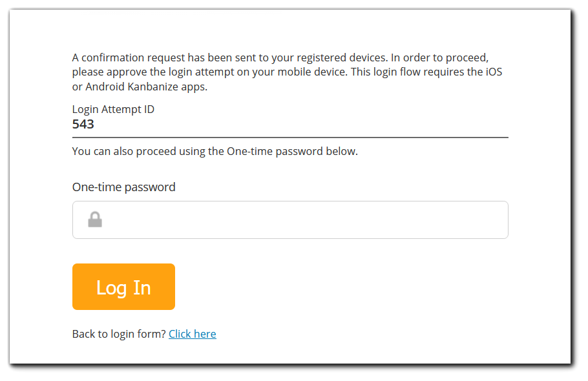The height and width of the screenshot is (381, 588).
Task: Click the word 'Kanbanize' in the message
Action: (x=152, y=87)
